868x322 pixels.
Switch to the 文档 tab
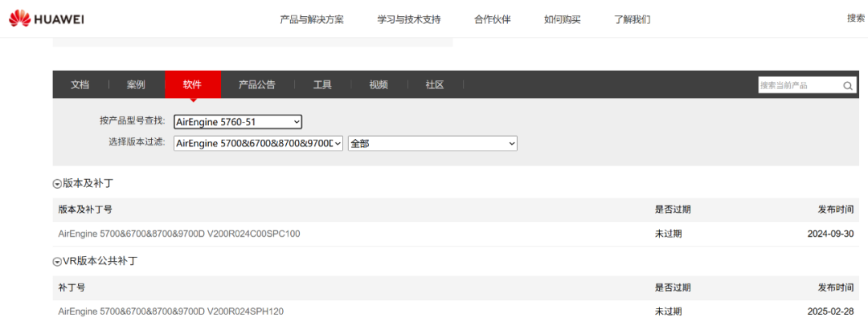pos(80,85)
